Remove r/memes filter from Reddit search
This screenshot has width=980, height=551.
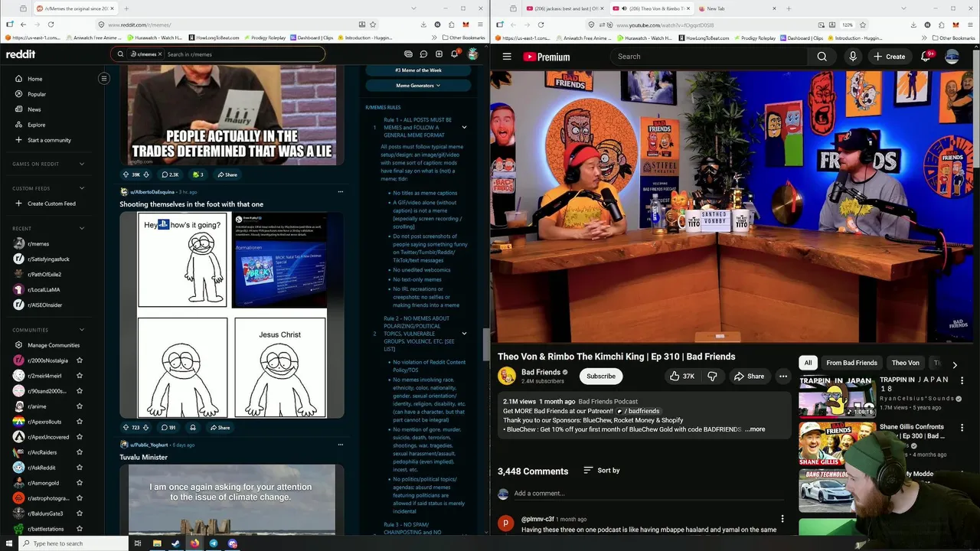[x=162, y=54]
